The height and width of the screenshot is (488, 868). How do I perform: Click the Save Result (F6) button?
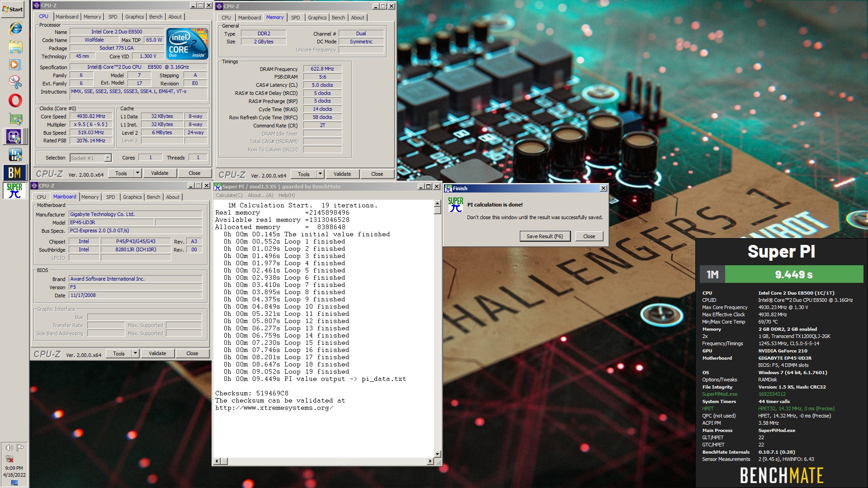(545, 236)
